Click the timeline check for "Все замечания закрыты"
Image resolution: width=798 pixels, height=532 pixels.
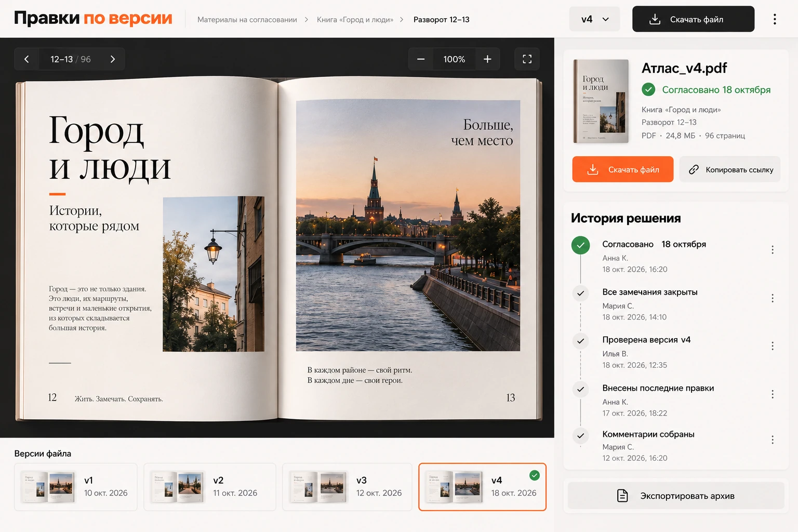click(x=581, y=293)
